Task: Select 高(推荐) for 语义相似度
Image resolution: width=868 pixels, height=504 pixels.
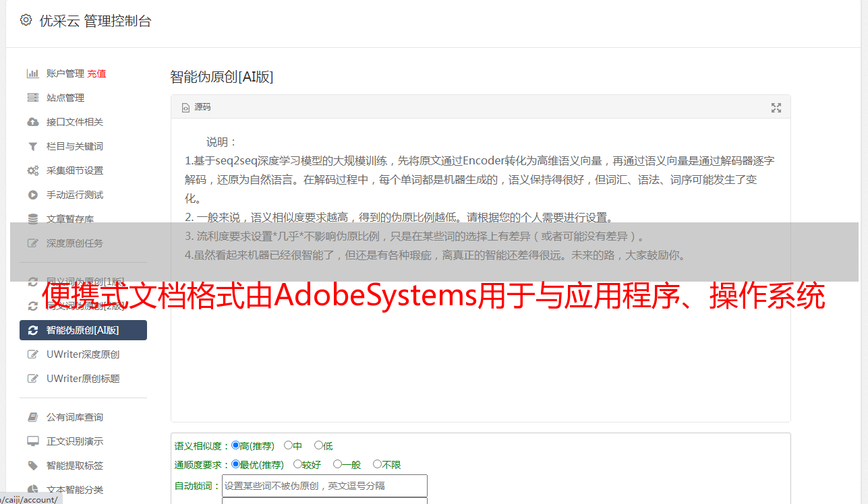Action: 235,445
